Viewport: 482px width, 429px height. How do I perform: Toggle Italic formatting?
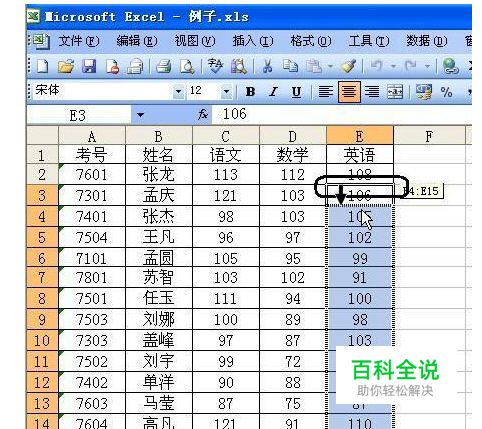coord(273,91)
